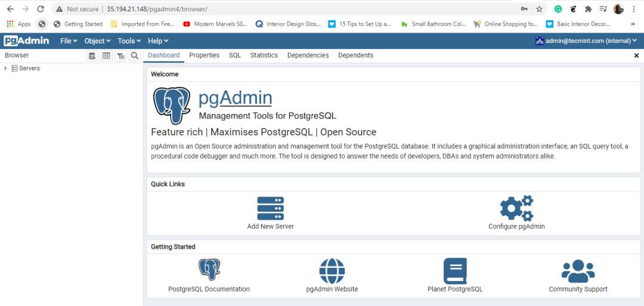Switch to the Statistics tab
The height and width of the screenshot is (306, 644).
[x=264, y=55]
